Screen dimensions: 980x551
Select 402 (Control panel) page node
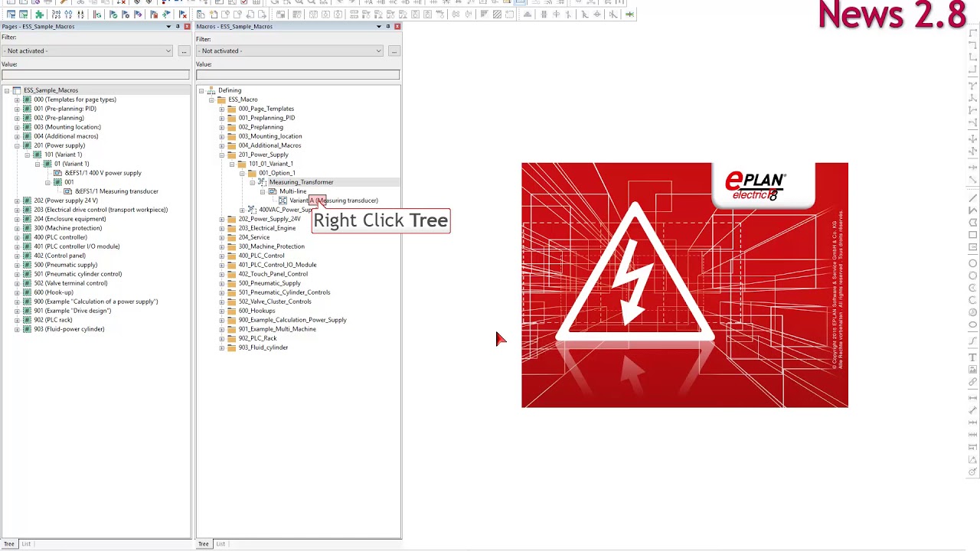[x=60, y=256]
